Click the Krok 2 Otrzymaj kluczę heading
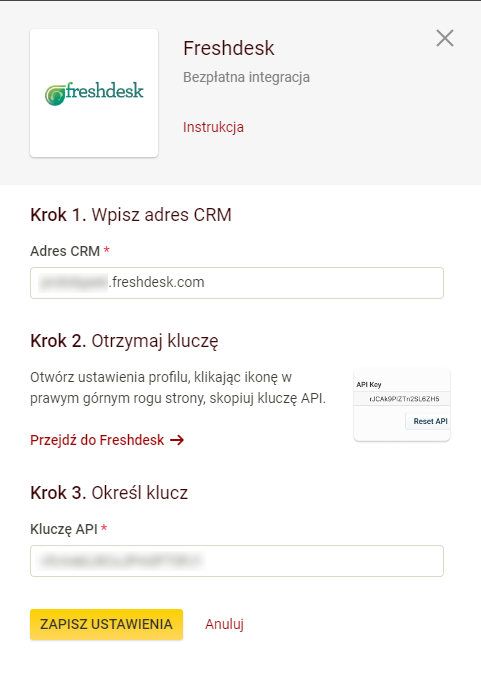The height and width of the screenshot is (682, 481). tap(124, 341)
